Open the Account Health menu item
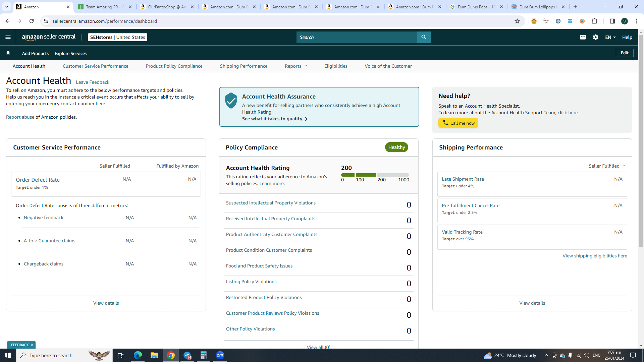The image size is (644, 362). click(29, 66)
